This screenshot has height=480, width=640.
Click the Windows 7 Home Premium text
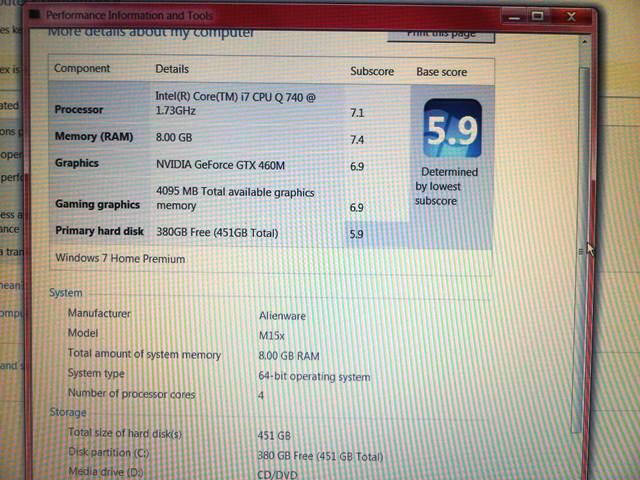120,258
